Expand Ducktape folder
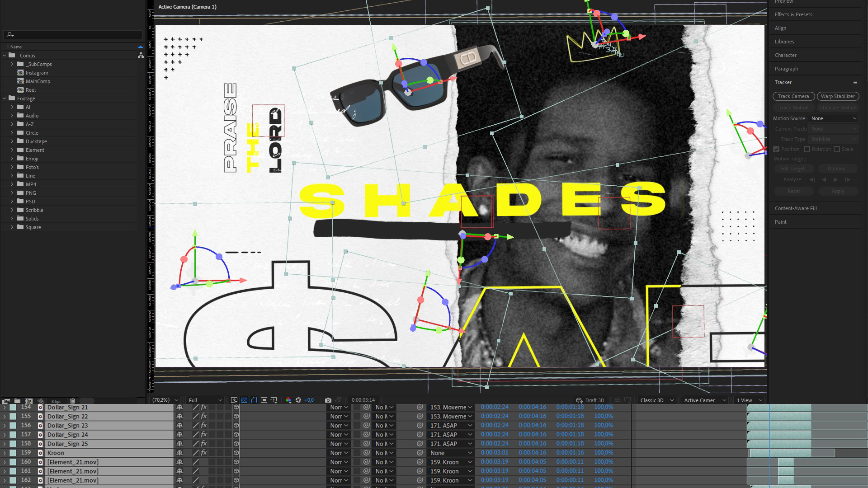 click(12, 141)
